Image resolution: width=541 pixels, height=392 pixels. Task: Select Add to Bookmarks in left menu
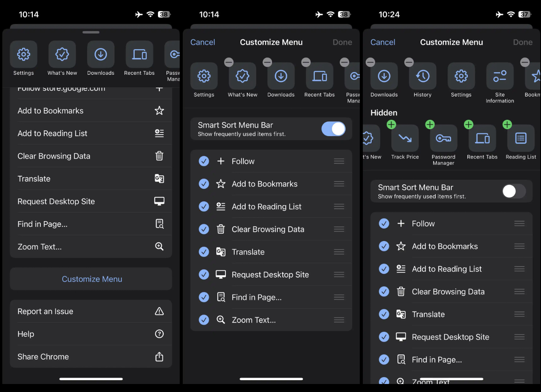[x=91, y=111]
